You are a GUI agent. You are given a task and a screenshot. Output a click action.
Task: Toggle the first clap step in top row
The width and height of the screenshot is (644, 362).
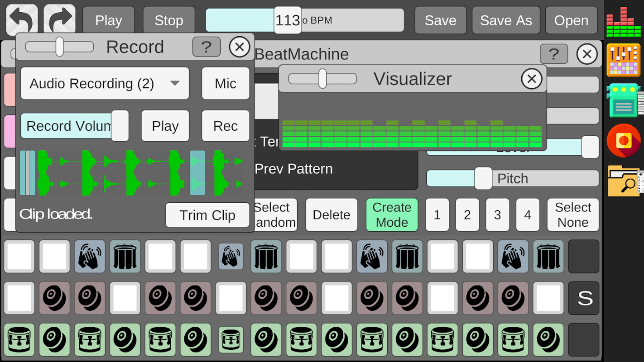pyautogui.click(x=90, y=257)
